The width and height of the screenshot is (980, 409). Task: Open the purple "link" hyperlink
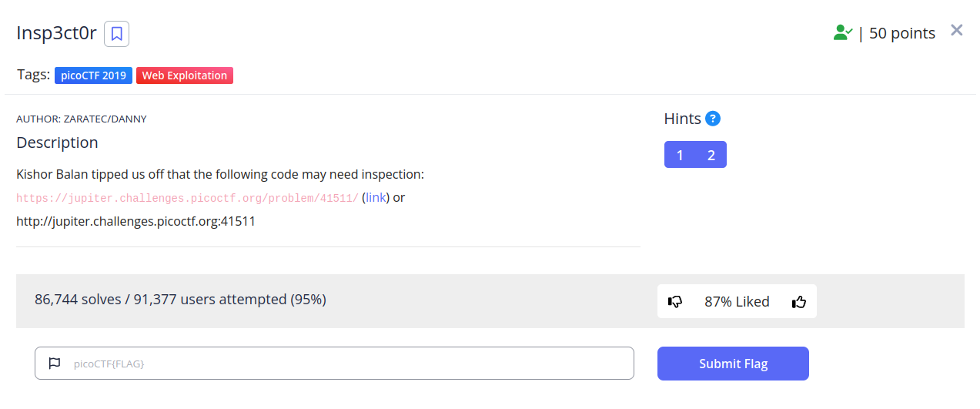pyautogui.click(x=376, y=198)
